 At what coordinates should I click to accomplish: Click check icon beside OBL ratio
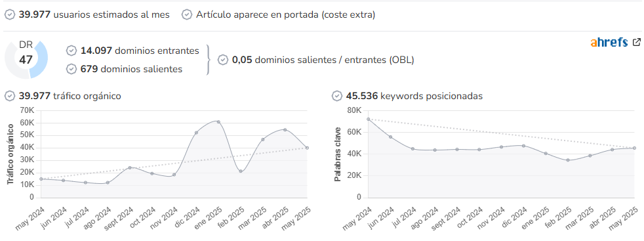click(x=222, y=60)
